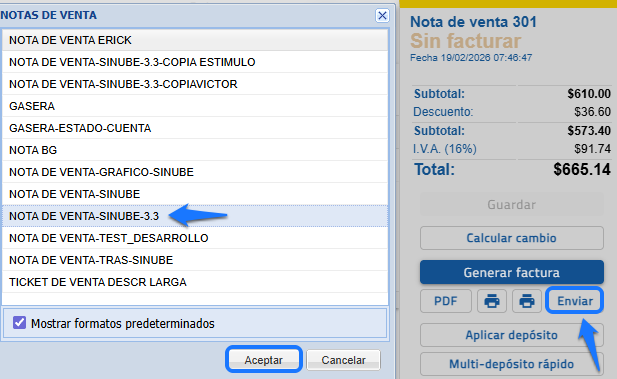The width and height of the screenshot is (617, 379).
Task: Click the Sin facturar status text
Action: point(466,41)
